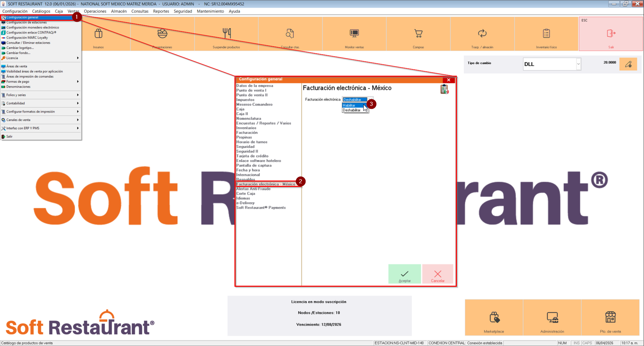Open the Monitor ventas icon

click(354, 33)
